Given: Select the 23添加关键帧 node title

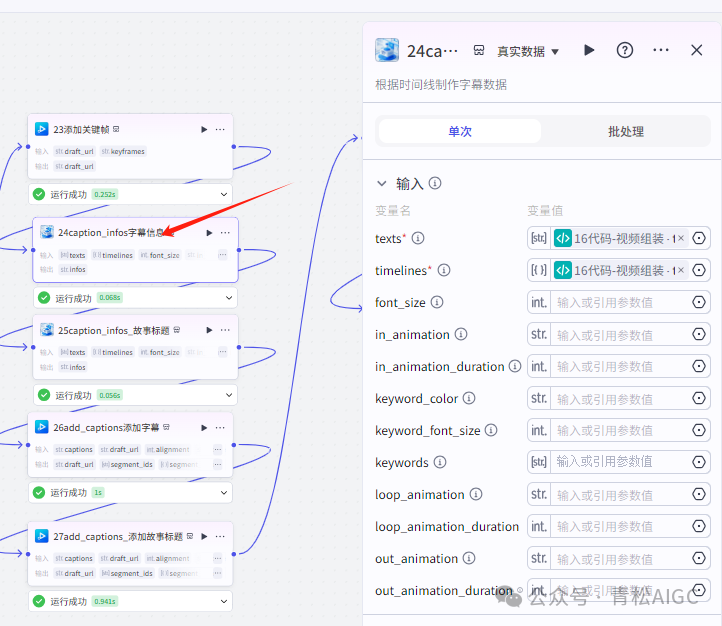Looking at the screenshot, I should tap(81, 130).
